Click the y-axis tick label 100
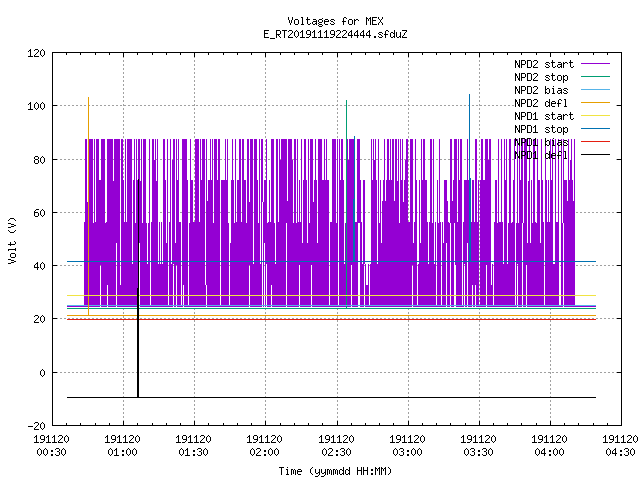 click(36, 106)
